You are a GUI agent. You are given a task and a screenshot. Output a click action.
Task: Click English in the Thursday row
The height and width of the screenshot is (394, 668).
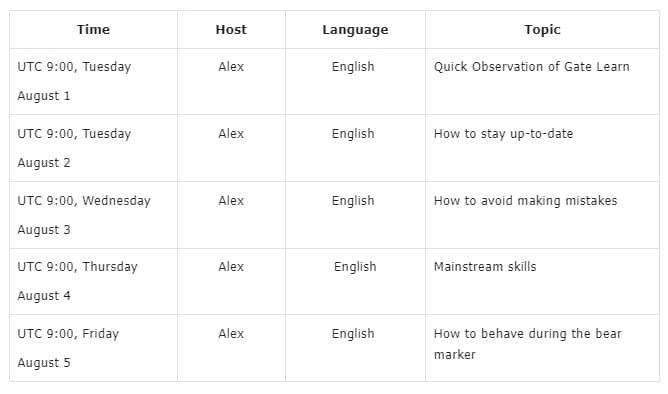coord(355,267)
